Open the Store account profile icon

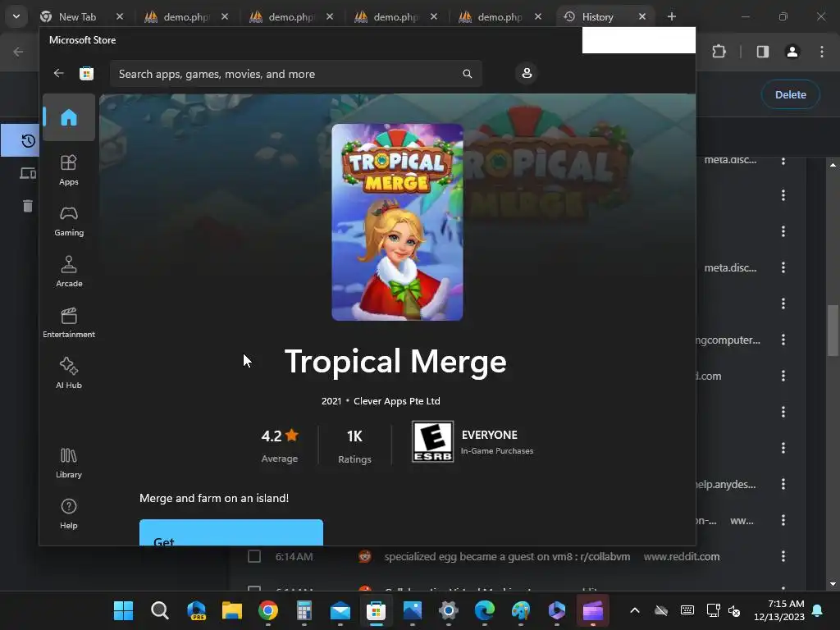[527, 73]
